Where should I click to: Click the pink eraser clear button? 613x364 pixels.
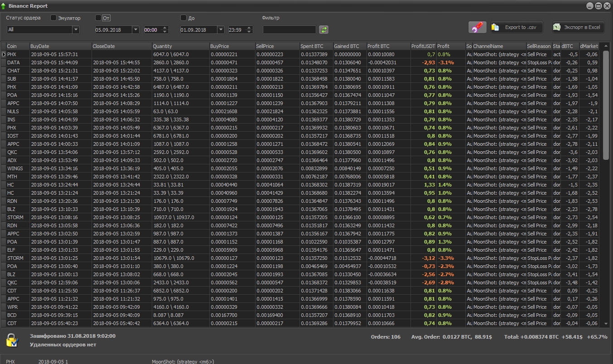[x=478, y=27]
